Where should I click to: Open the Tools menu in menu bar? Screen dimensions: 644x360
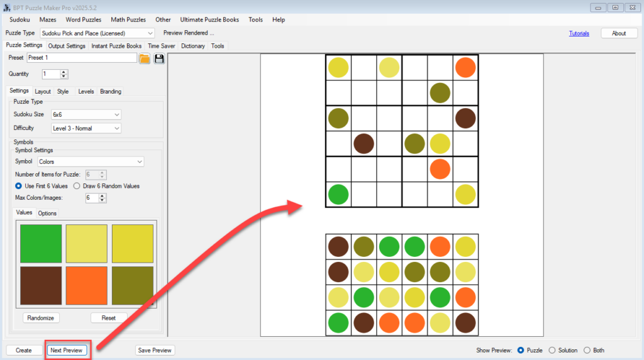point(255,19)
